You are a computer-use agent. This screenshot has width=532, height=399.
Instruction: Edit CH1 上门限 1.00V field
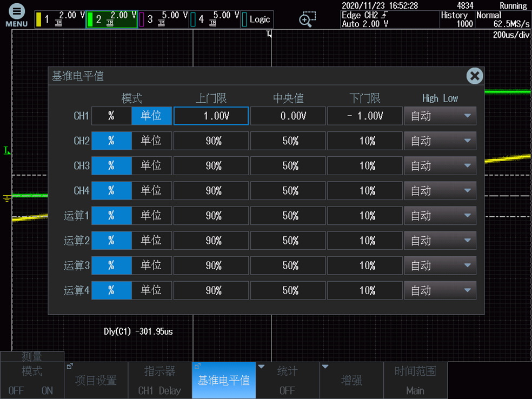pos(211,116)
